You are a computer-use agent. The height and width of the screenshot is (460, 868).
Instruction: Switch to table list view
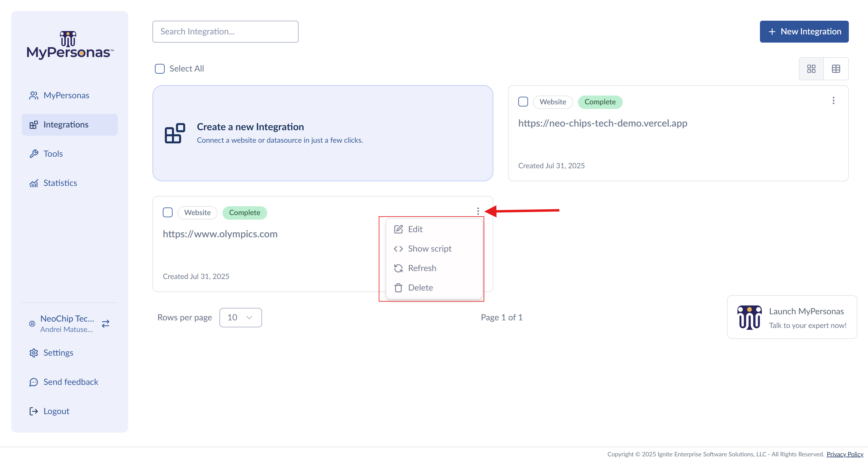click(x=836, y=69)
